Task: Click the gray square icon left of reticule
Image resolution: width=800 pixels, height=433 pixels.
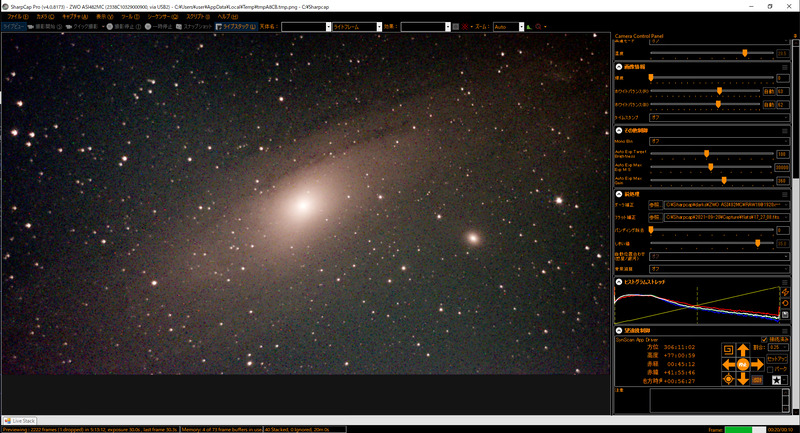Action: (456, 27)
